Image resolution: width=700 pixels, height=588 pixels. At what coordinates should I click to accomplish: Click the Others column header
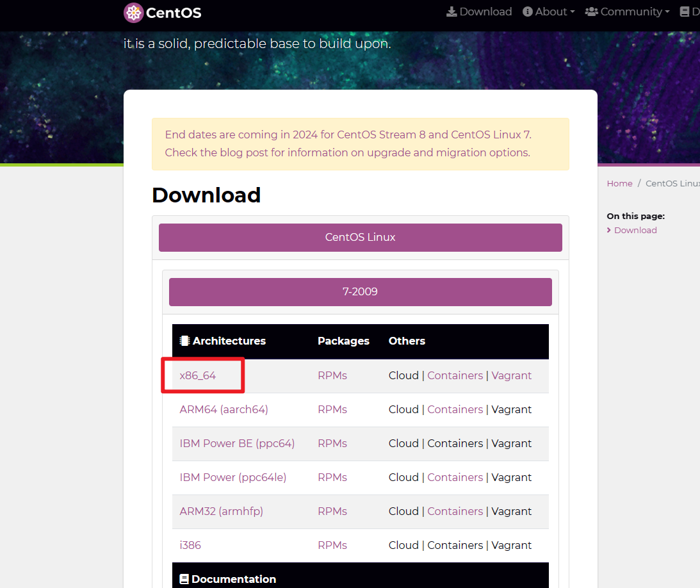(x=407, y=341)
